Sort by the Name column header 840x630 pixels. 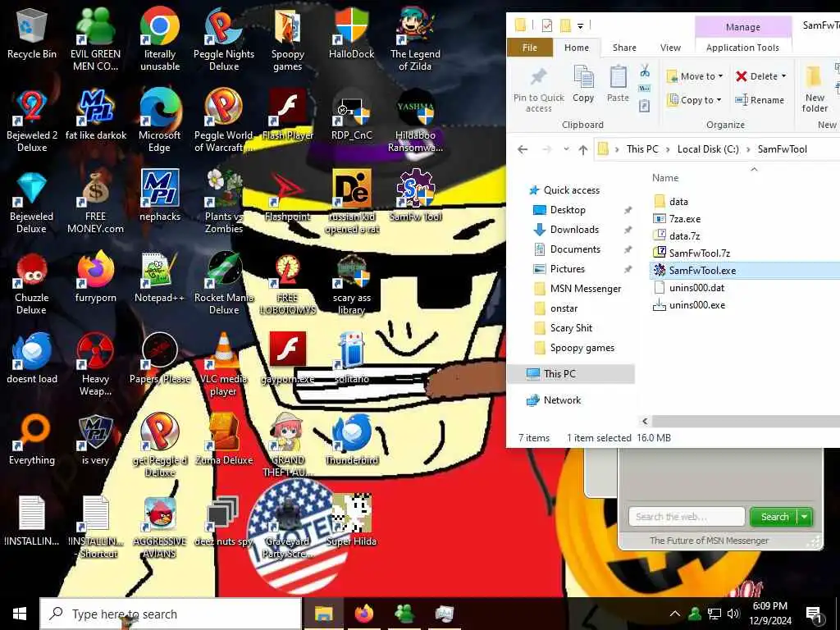click(665, 178)
